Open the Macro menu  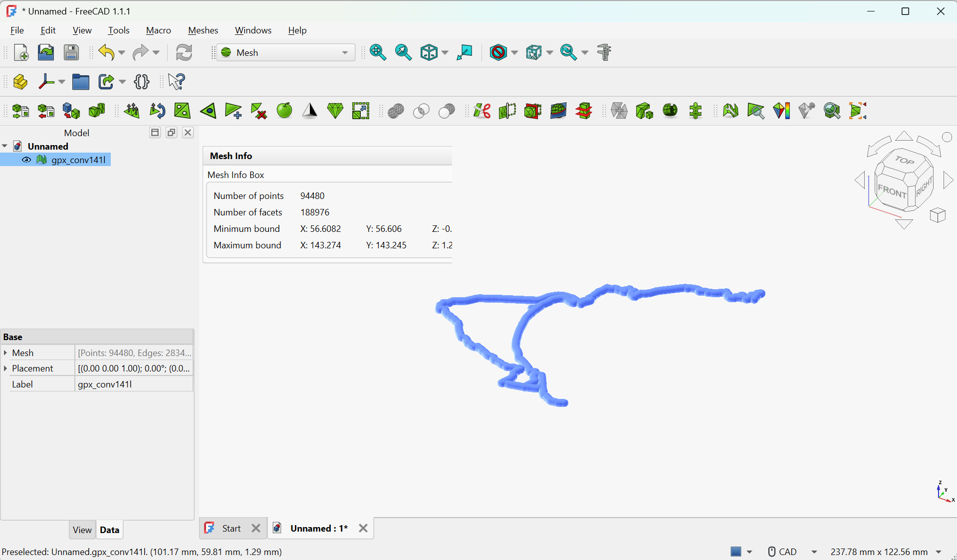tap(158, 30)
